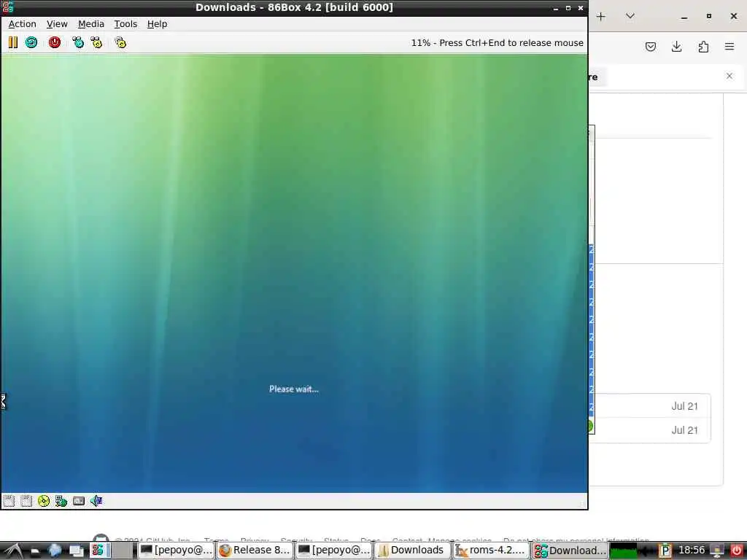The height and width of the screenshot is (560, 747).
Task: Click the red ACPI shutdown power icon
Action: (55, 43)
